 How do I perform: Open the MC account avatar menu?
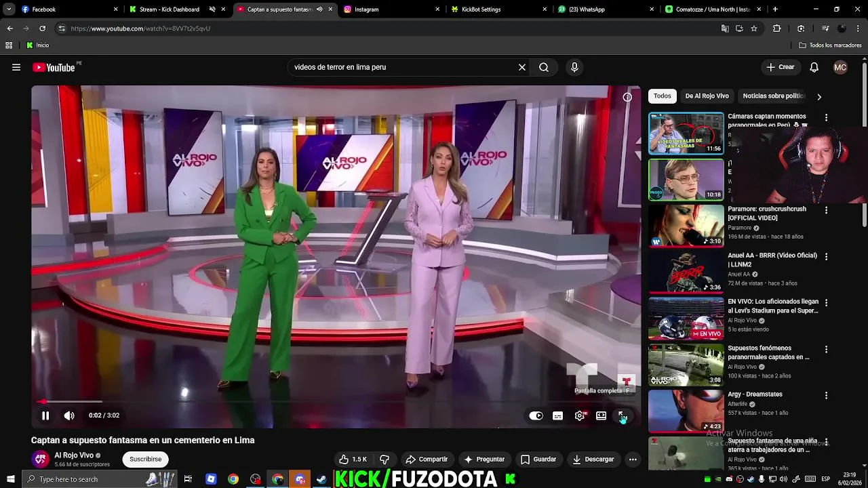[x=840, y=67]
